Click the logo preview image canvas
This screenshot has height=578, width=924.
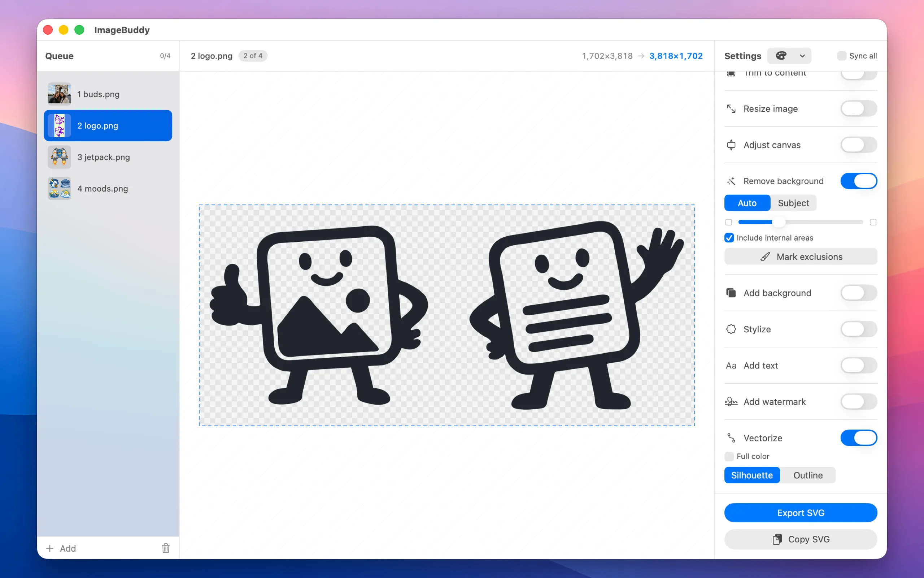click(447, 315)
